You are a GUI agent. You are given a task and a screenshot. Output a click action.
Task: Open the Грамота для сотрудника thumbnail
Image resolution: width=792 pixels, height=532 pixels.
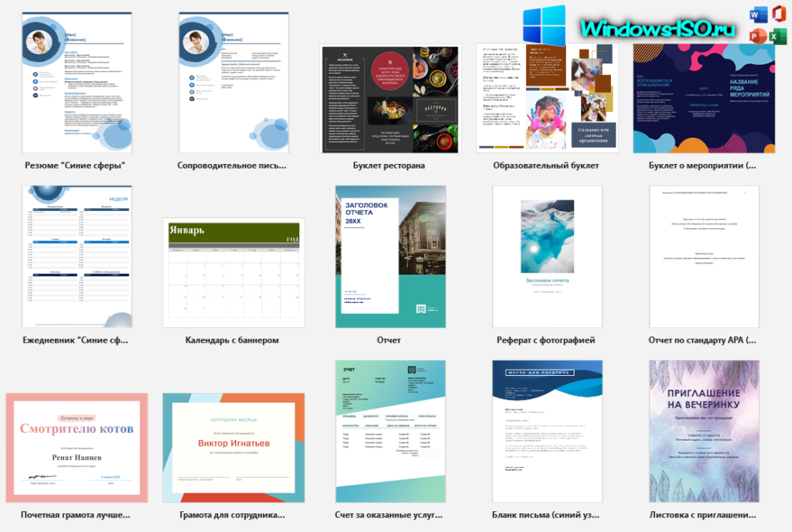pyautogui.click(x=234, y=448)
